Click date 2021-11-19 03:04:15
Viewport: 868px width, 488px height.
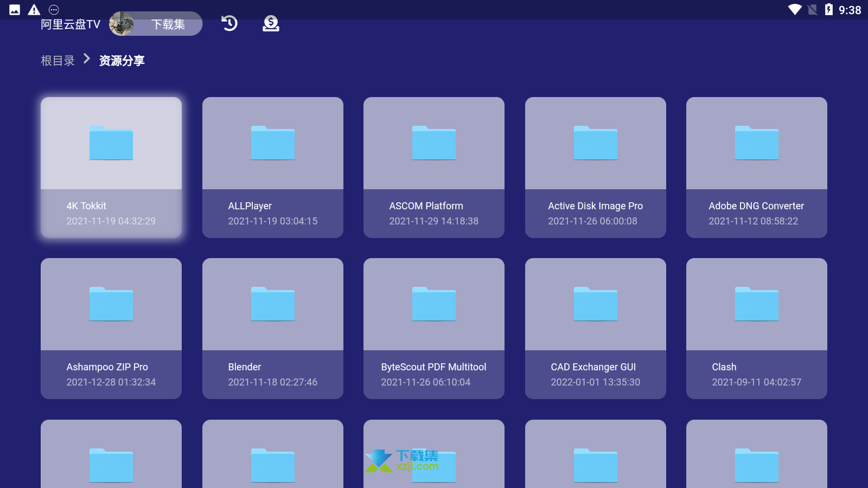pos(273,221)
